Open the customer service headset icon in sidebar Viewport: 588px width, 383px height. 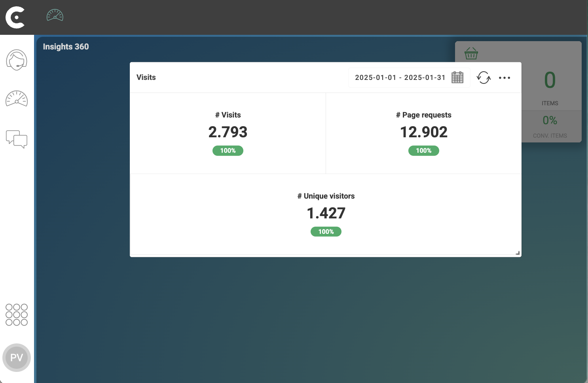point(17,60)
